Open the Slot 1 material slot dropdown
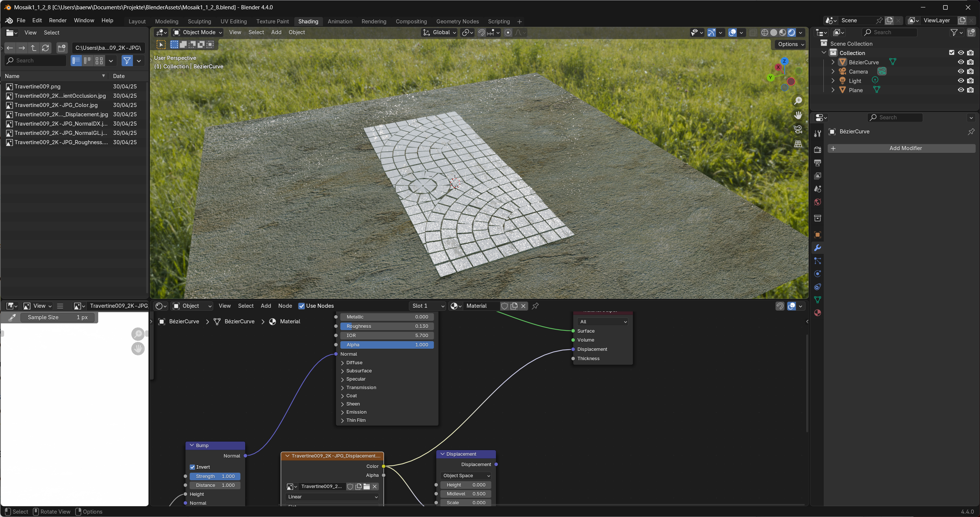 click(x=427, y=306)
